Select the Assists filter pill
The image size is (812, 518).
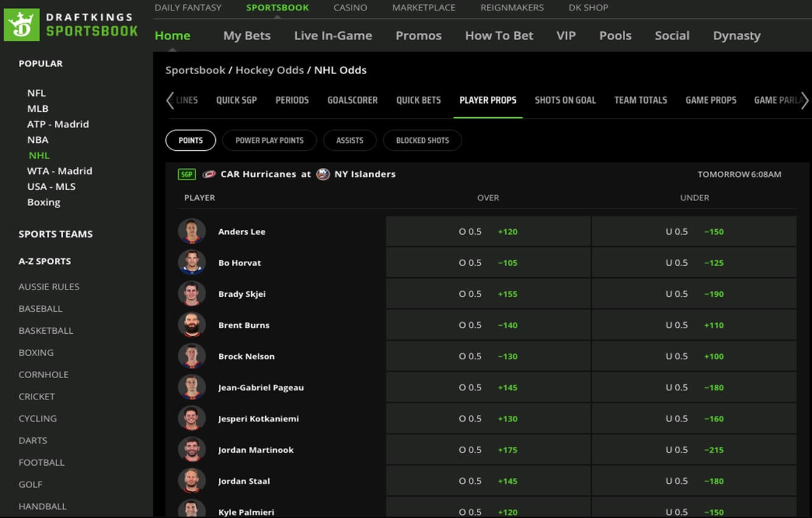click(350, 140)
